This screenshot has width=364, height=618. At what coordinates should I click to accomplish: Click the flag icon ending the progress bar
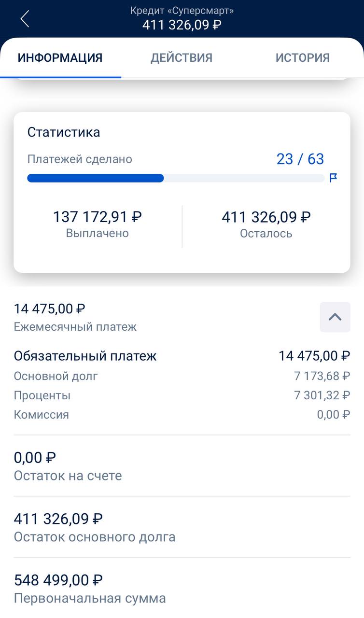[333, 178]
